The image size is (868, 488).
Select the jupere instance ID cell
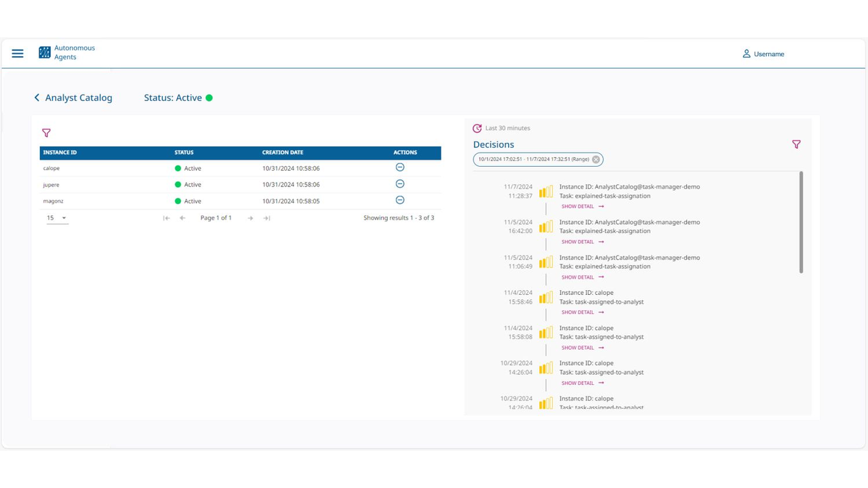(51, 184)
